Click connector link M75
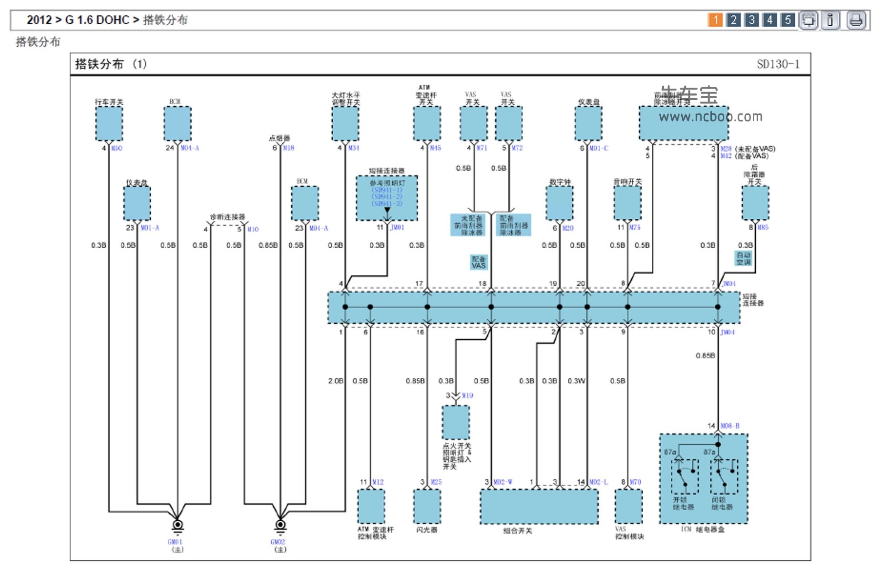883x588 pixels. tap(635, 227)
